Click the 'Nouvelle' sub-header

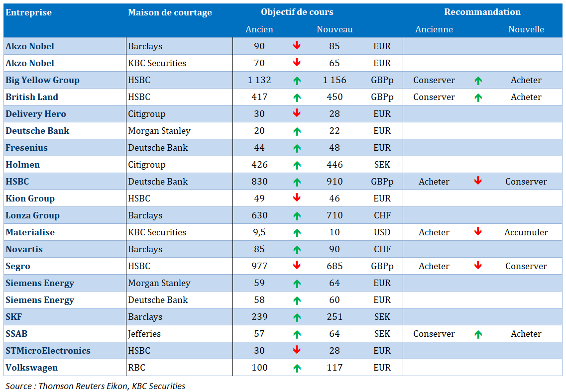point(526,29)
